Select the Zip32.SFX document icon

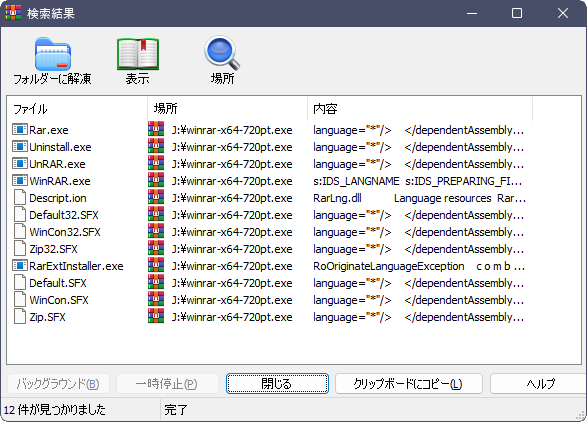[x=20, y=249]
